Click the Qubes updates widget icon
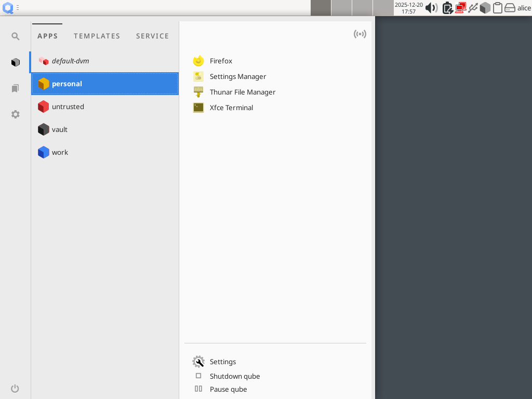Screen dimensions: 532x399 [x=448, y=8]
